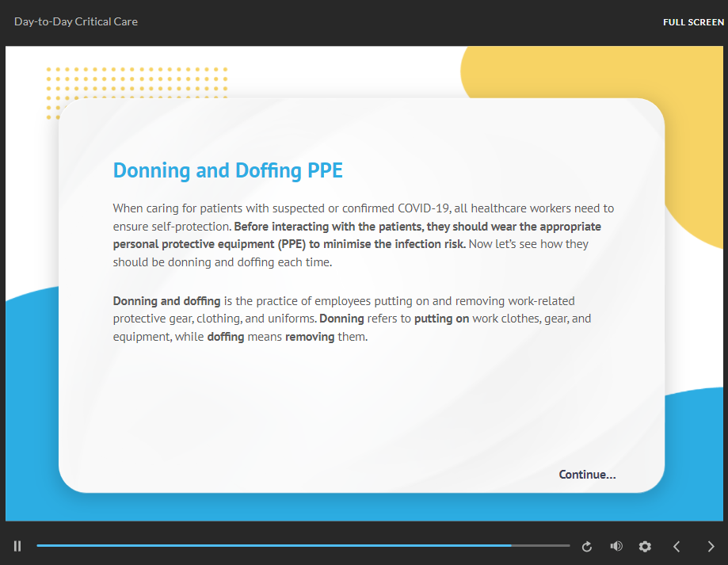
Task: Switch player to FULL SCREEN
Action: point(693,22)
